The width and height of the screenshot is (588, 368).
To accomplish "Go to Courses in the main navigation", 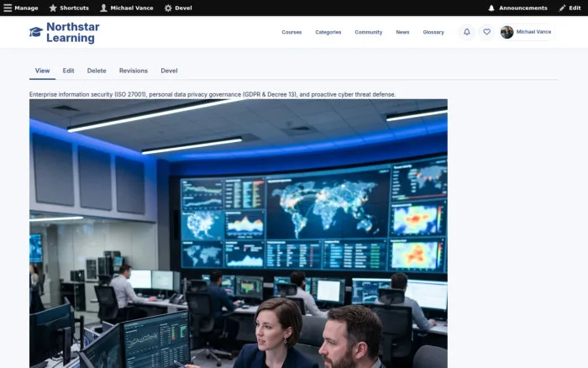I will point(291,32).
